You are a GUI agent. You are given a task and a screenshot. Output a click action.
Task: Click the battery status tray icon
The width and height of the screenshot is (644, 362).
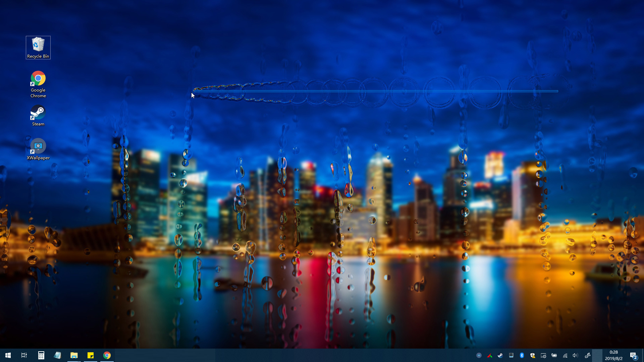click(x=554, y=355)
